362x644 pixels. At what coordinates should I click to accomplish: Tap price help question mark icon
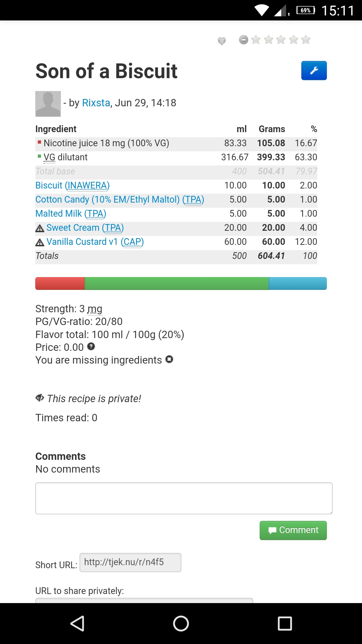(x=91, y=346)
